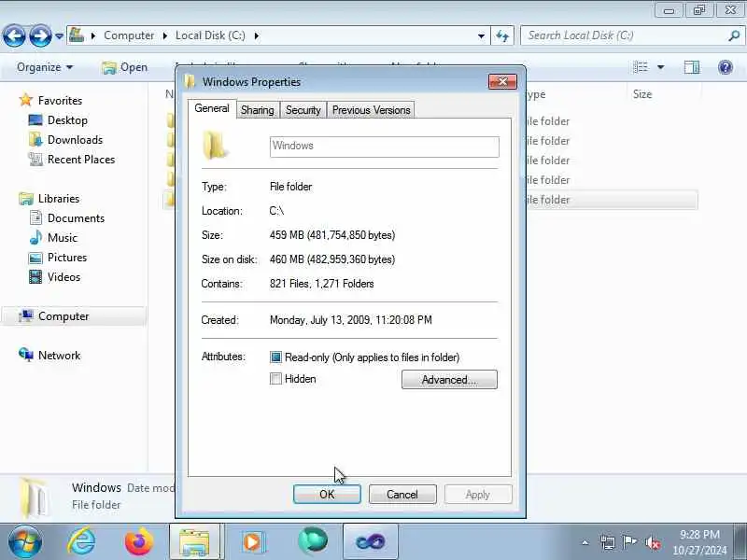Click the change view icon

click(641, 67)
